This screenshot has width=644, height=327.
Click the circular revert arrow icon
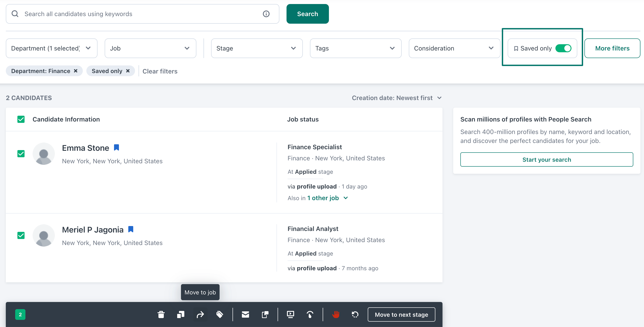click(x=355, y=314)
